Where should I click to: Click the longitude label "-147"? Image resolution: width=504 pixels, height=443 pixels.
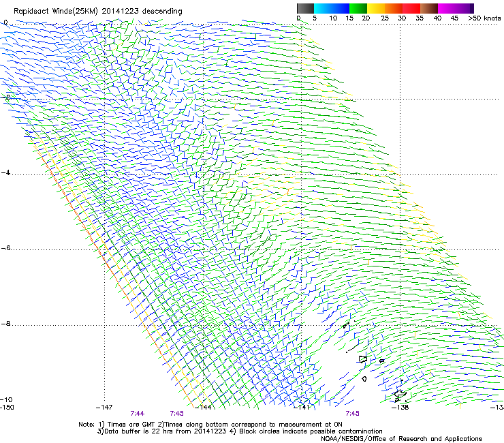tap(104, 407)
